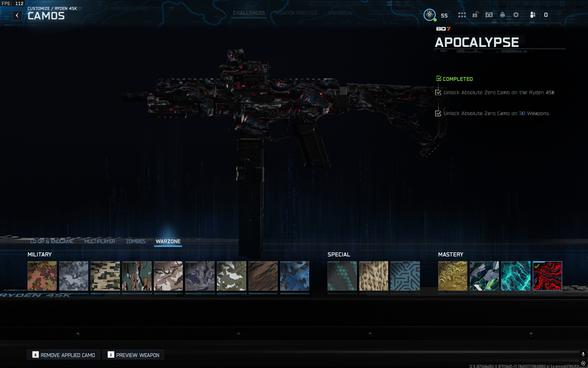588x368 pixels.
Task: Select the eighth brown-striped Military camo
Action: pyautogui.click(x=263, y=276)
